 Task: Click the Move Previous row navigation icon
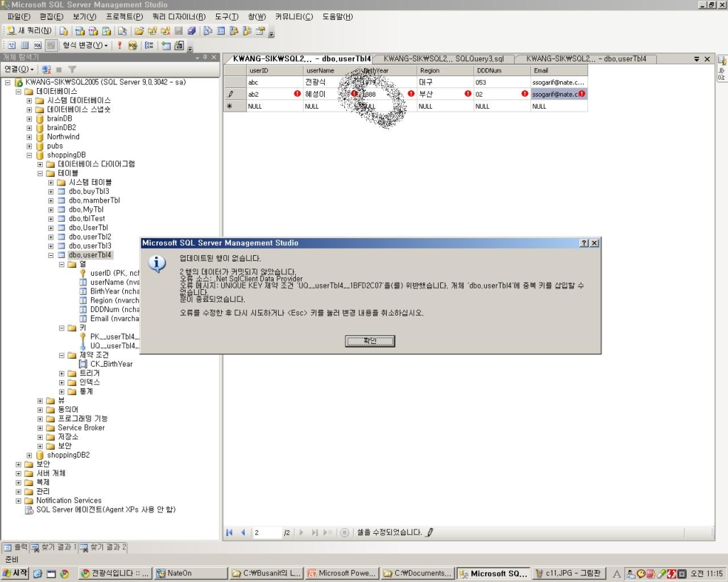(x=243, y=533)
